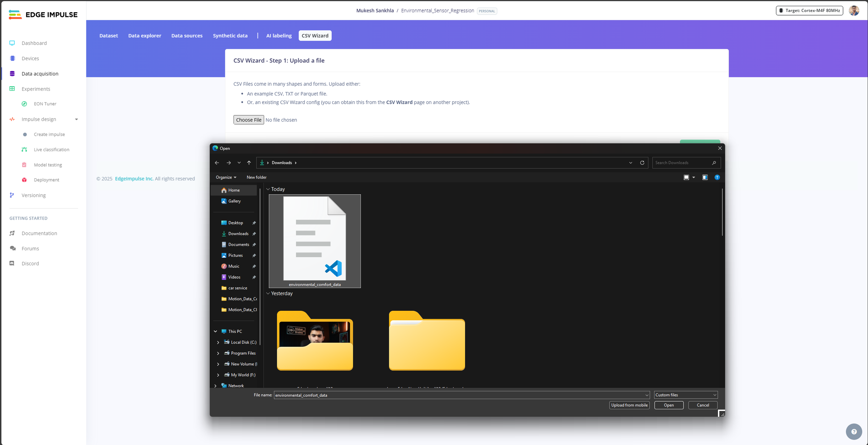868x445 pixels.
Task: Select the environmental_comfort_data file thumbnail
Action: (x=315, y=241)
